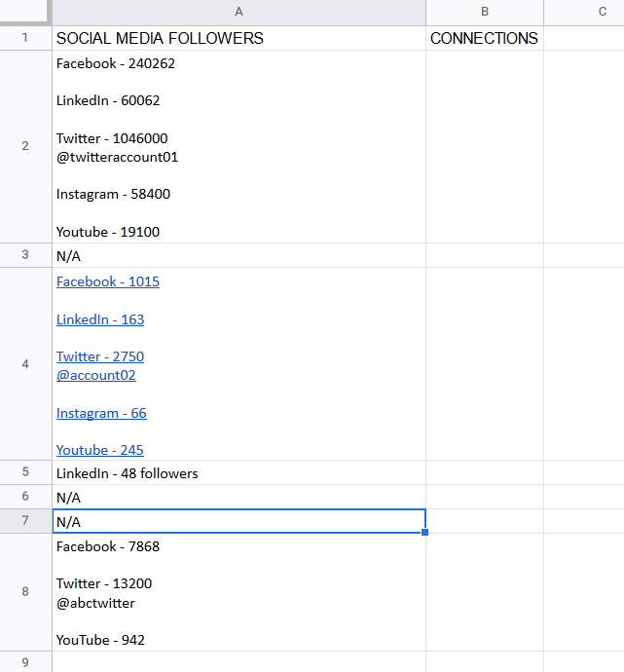Select row 2 header

pos(25,146)
